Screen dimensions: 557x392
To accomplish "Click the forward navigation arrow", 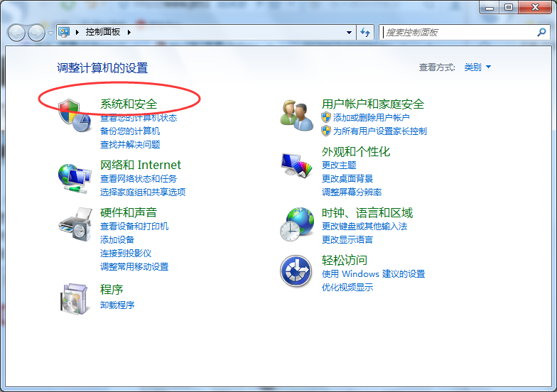I will pyautogui.click(x=36, y=33).
